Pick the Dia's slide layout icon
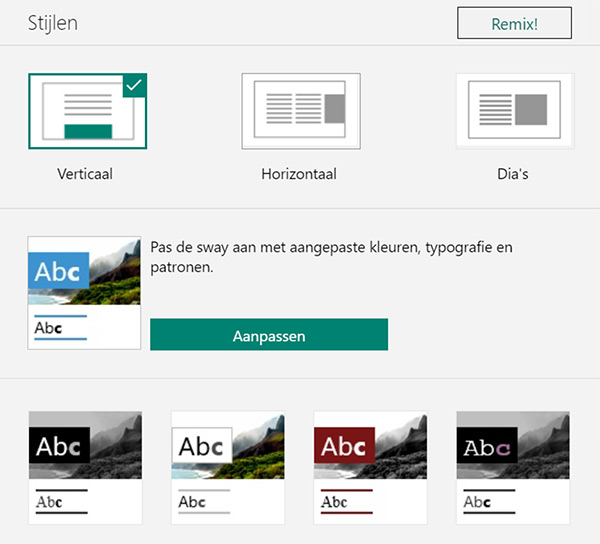Screen dimensions: 600x544 tap(514, 111)
